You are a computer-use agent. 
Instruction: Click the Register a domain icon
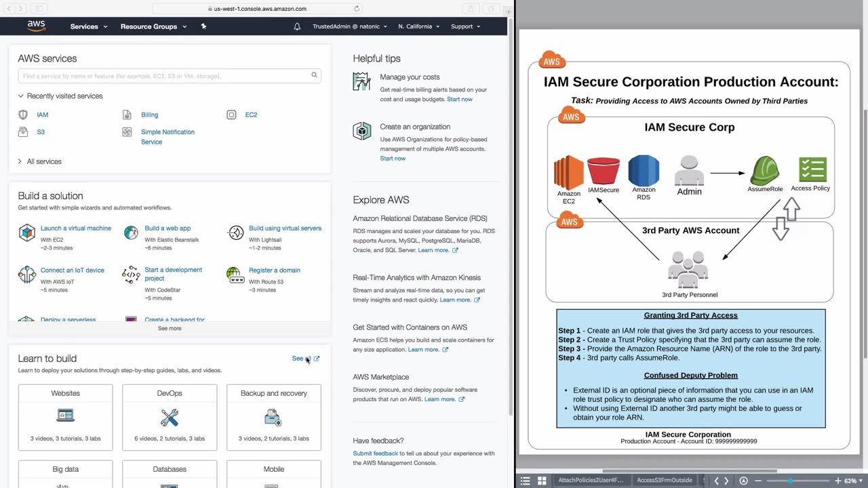click(x=235, y=274)
